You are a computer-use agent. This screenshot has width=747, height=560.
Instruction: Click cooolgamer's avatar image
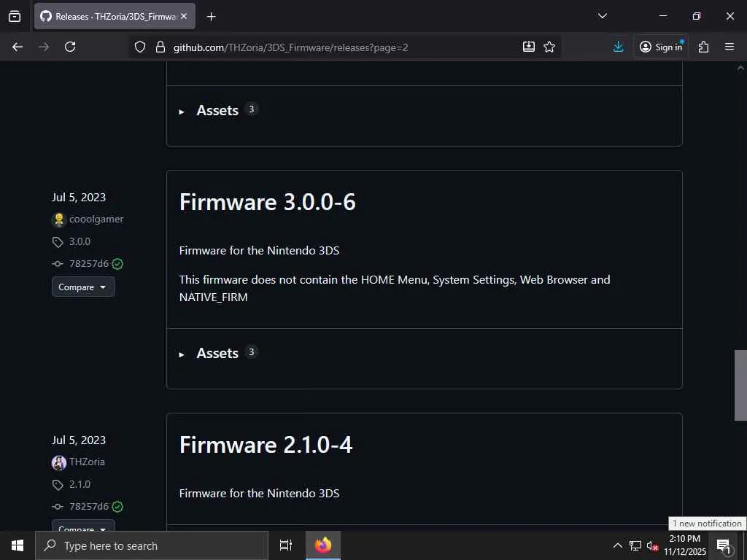point(58,219)
